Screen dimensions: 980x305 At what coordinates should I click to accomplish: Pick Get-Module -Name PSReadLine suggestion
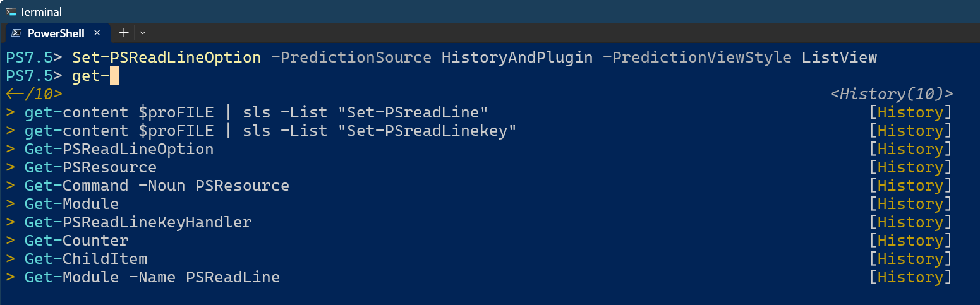click(152, 277)
